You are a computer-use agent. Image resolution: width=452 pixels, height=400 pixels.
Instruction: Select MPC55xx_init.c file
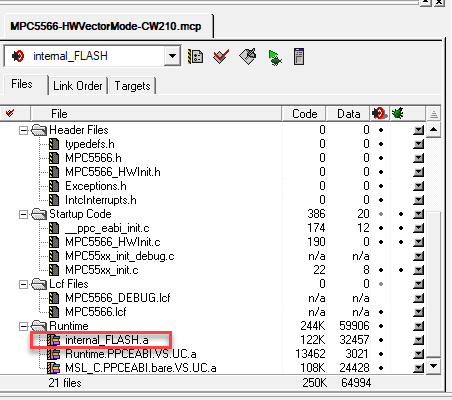point(102,270)
